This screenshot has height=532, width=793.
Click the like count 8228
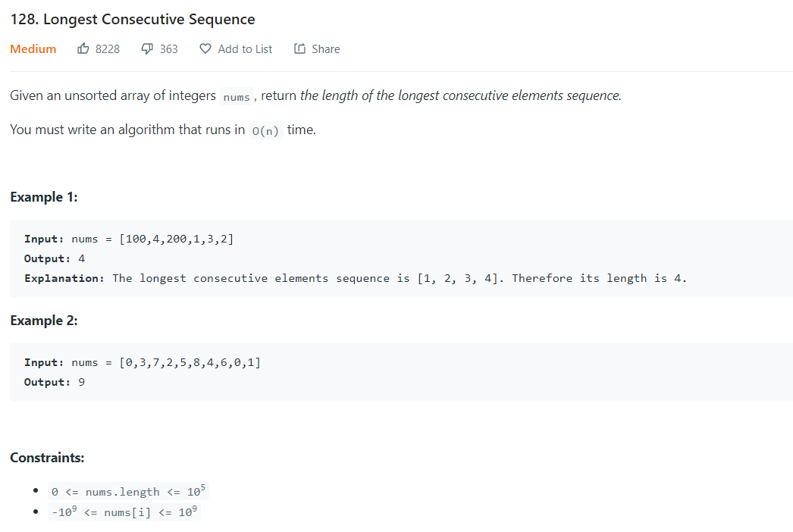tap(107, 48)
